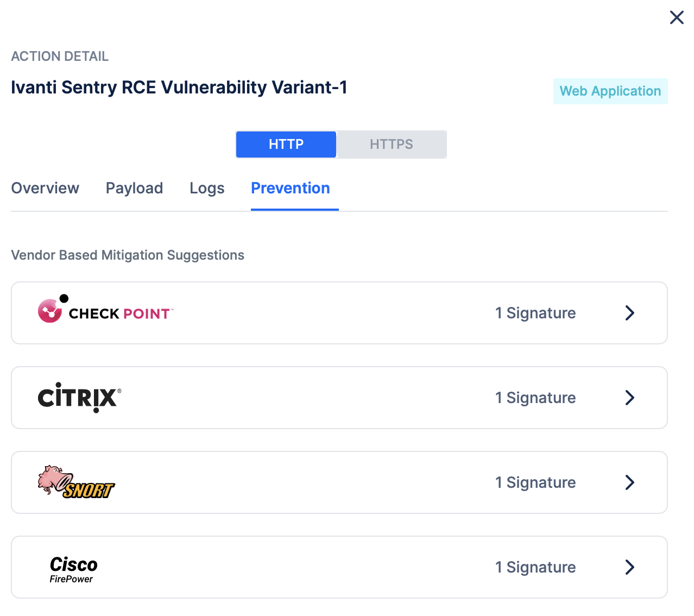Expand Snort signature chevron
Viewport: 694px width, 616px height.
[629, 482]
